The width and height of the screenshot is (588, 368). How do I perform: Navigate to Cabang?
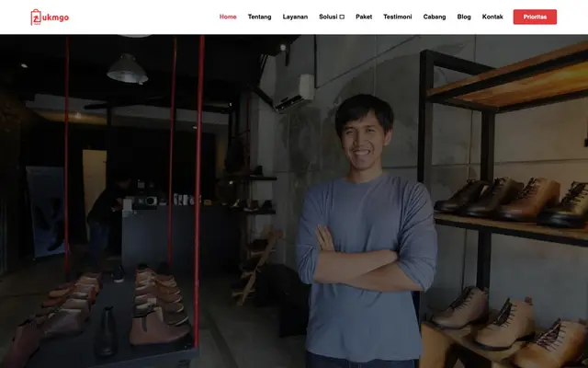[435, 17]
